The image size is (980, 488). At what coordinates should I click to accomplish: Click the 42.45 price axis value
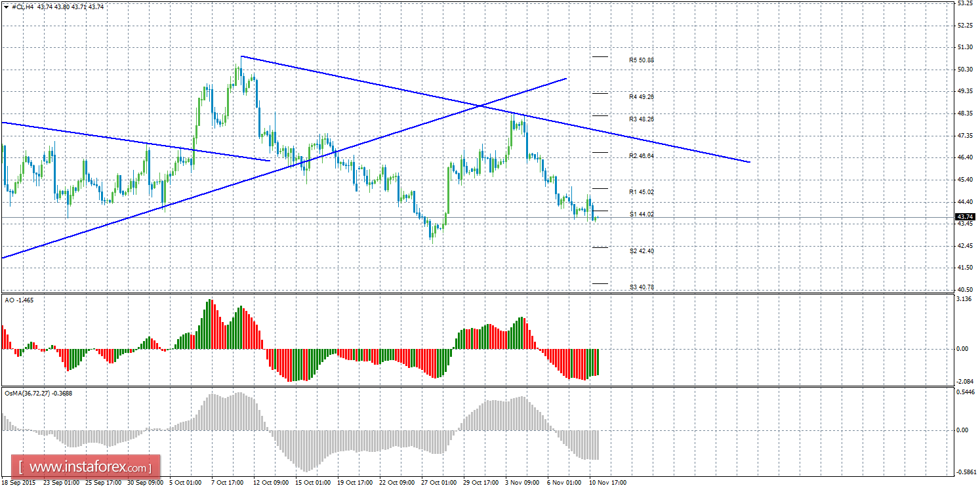(x=965, y=246)
